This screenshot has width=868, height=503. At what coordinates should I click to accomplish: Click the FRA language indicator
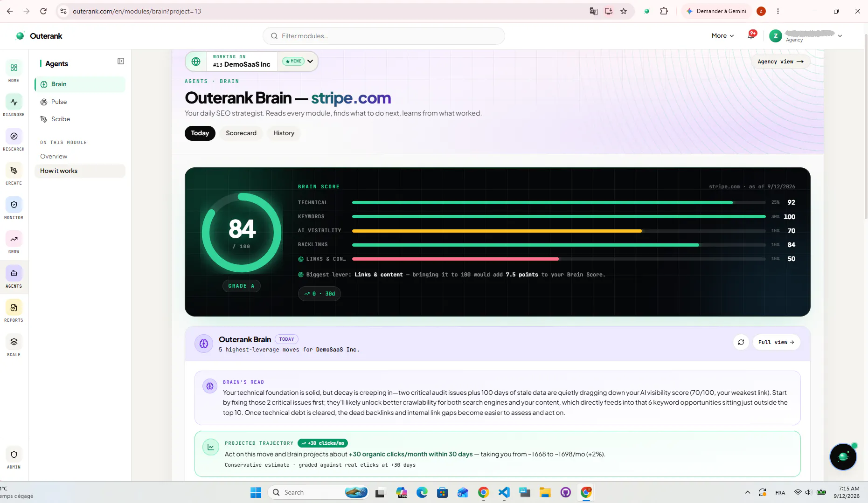(x=780, y=492)
